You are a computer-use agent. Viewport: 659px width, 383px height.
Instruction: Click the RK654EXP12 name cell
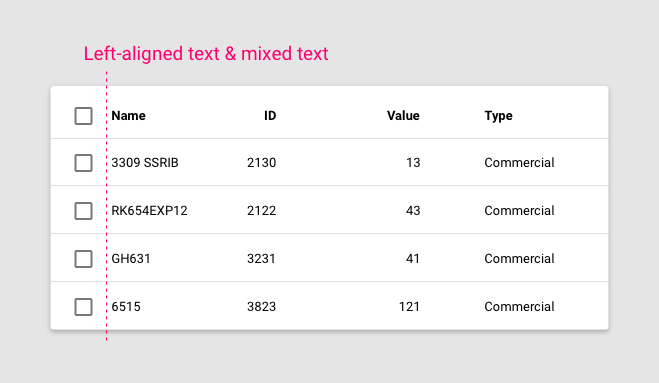(149, 211)
